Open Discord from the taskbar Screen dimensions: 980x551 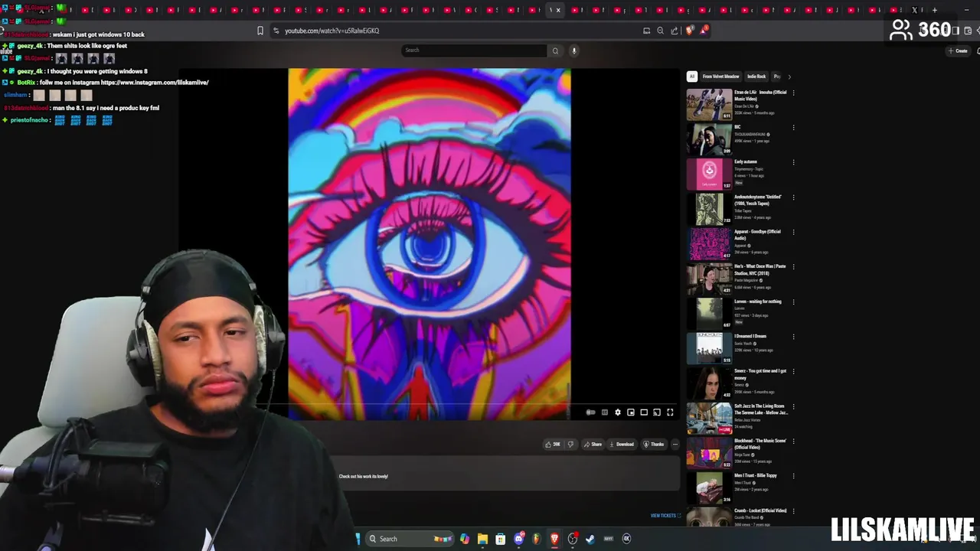[x=519, y=539]
